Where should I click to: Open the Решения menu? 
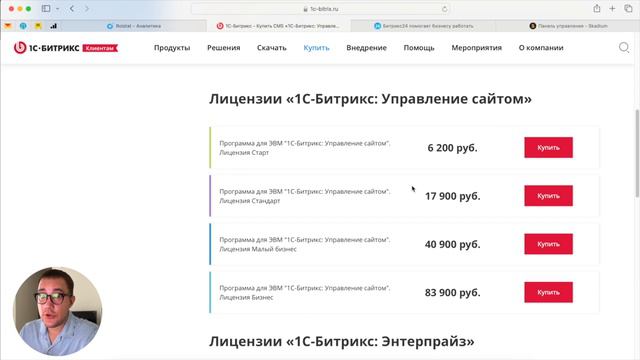coord(224,48)
